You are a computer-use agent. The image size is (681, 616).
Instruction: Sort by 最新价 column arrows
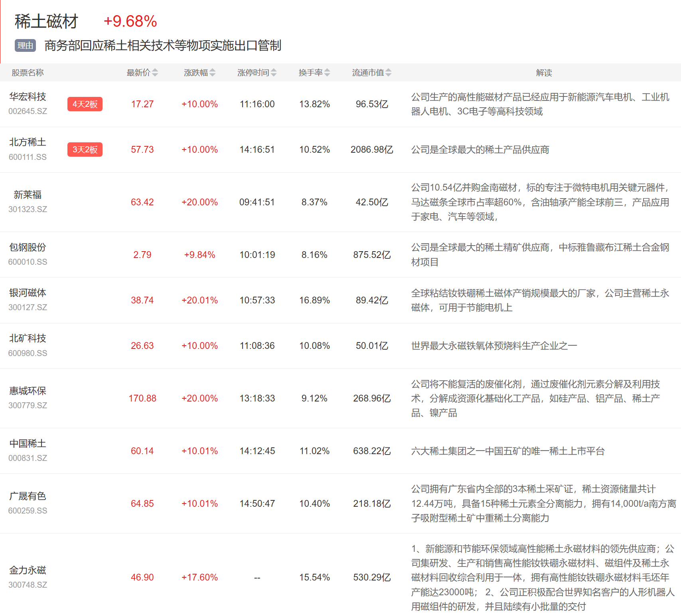(155, 73)
